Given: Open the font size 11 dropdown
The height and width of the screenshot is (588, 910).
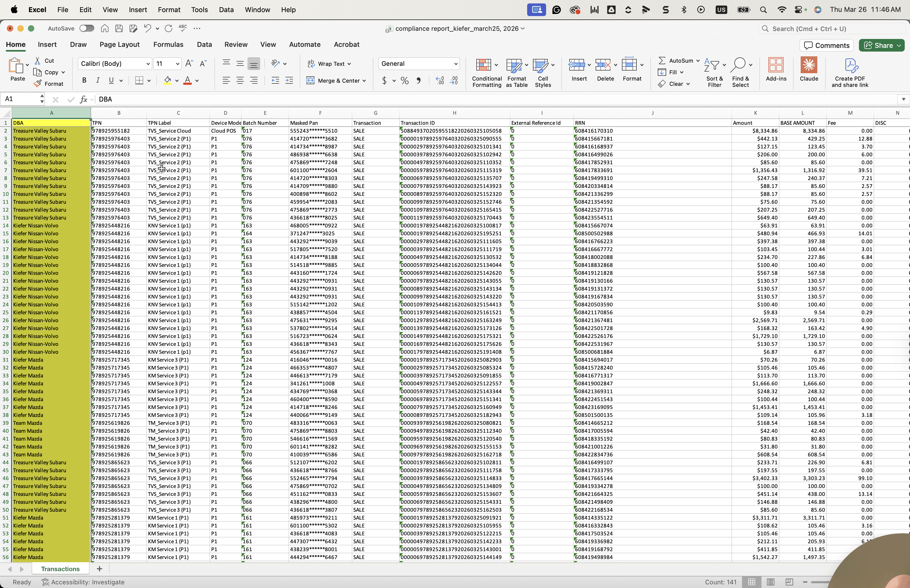Looking at the screenshot, I should pyautogui.click(x=177, y=64).
